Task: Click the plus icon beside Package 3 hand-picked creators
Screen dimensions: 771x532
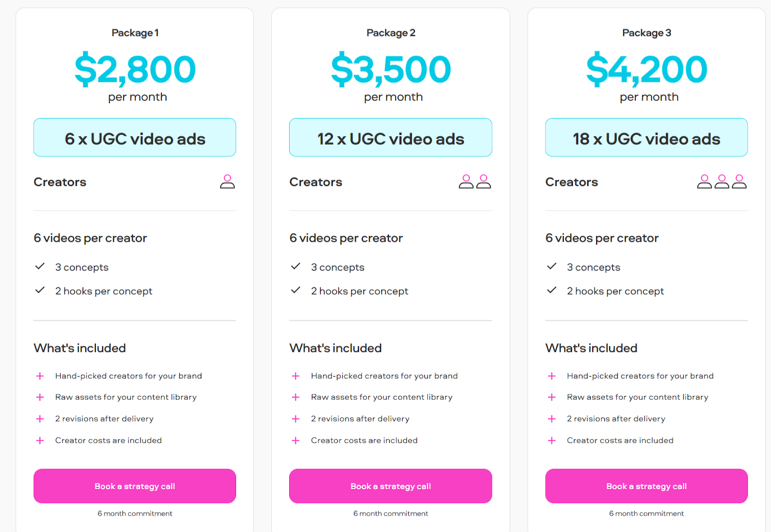Action: [x=552, y=376]
